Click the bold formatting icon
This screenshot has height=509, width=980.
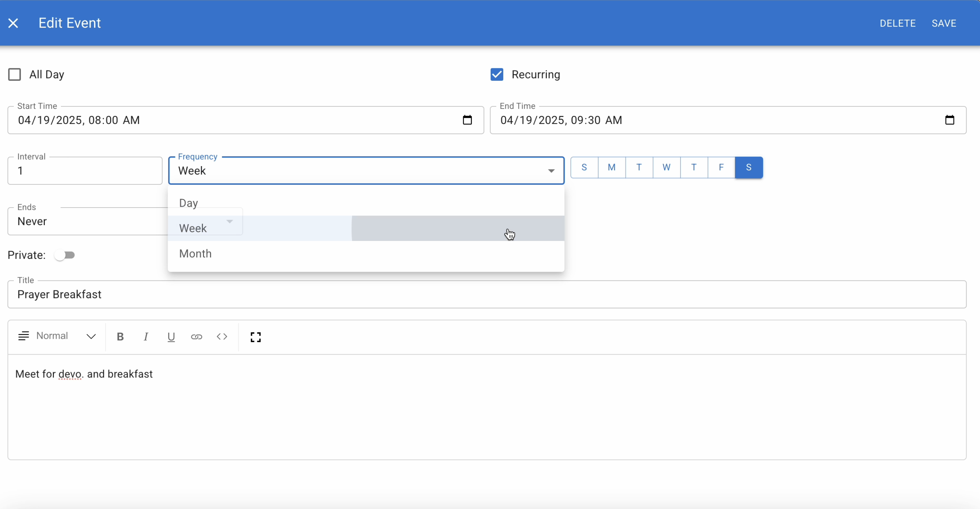pyautogui.click(x=120, y=337)
